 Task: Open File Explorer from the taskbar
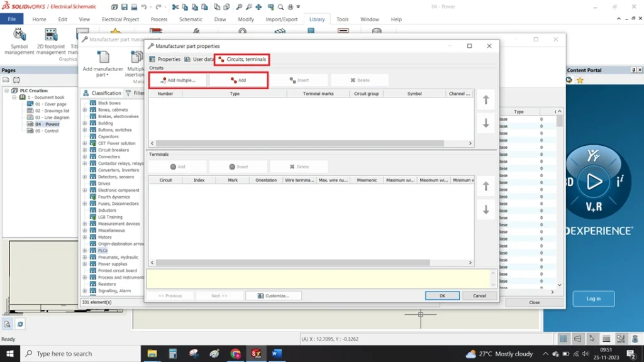pyautogui.click(x=152, y=353)
